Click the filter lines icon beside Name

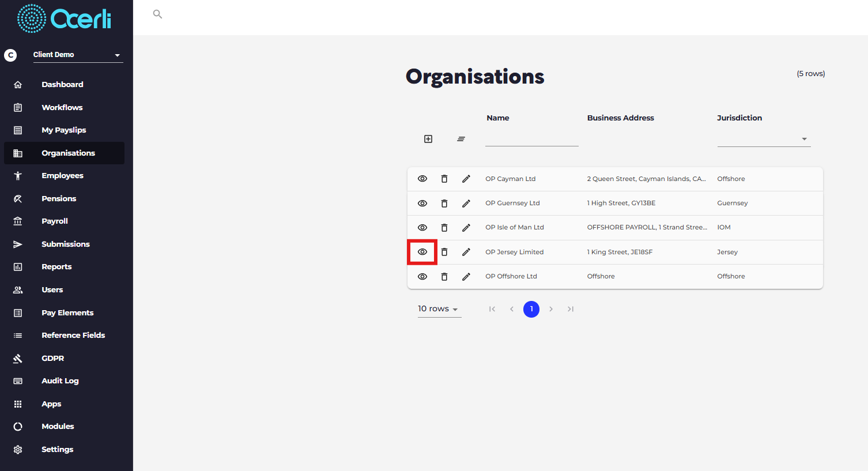pyautogui.click(x=461, y=139)
